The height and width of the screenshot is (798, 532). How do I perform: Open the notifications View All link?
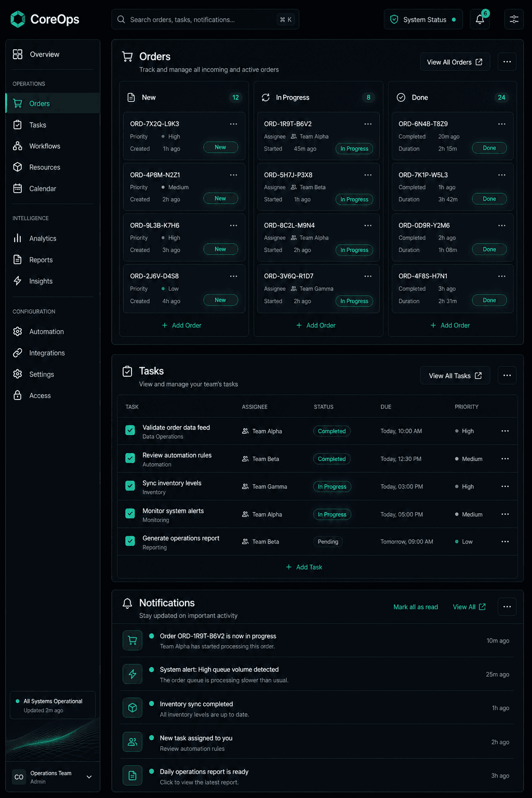pyautogui.click(x=469, y=607)
